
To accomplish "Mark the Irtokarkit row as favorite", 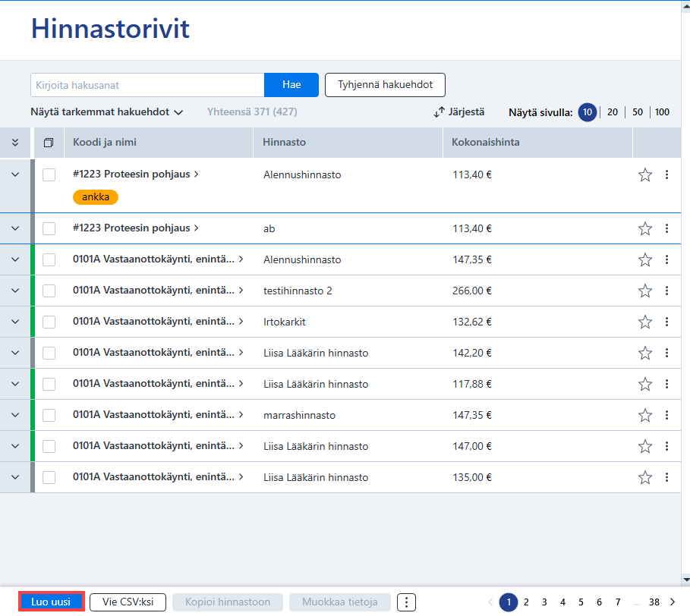I will pyautogui.click(x=644, y=322).
